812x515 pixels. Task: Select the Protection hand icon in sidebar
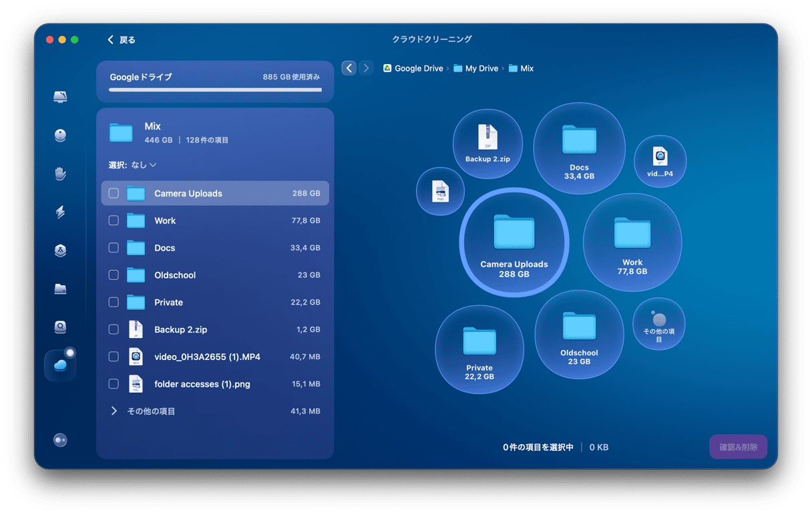[60, 174]
